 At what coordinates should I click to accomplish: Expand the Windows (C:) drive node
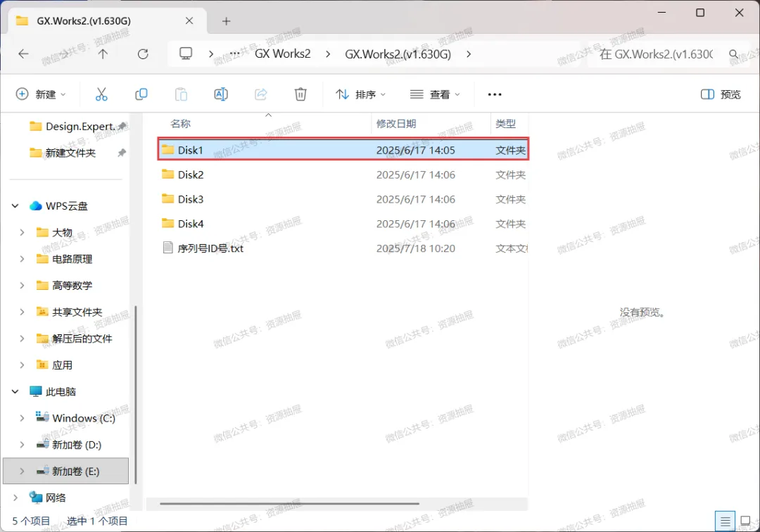(x=22, y=418)
